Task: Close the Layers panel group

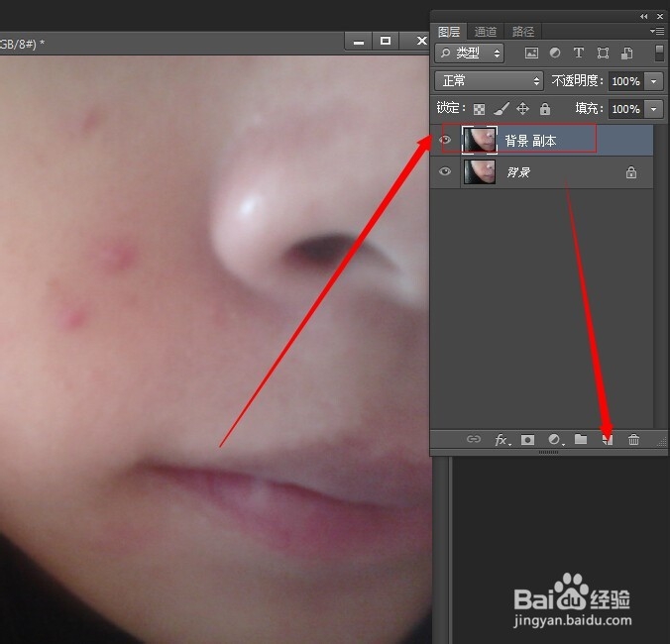Action: click(x=660, y=16)
